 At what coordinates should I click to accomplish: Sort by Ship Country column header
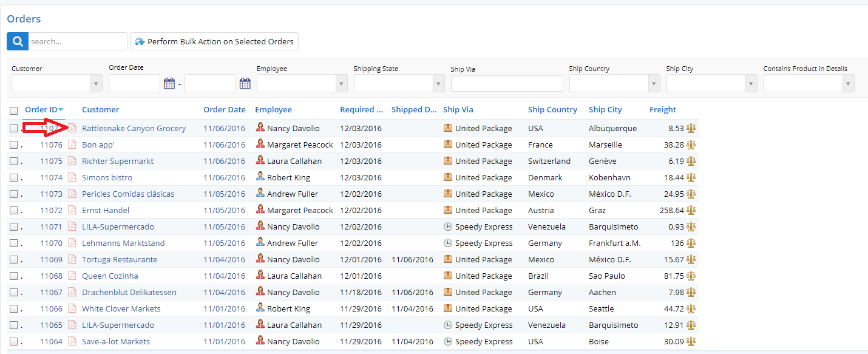click(552, 109)
